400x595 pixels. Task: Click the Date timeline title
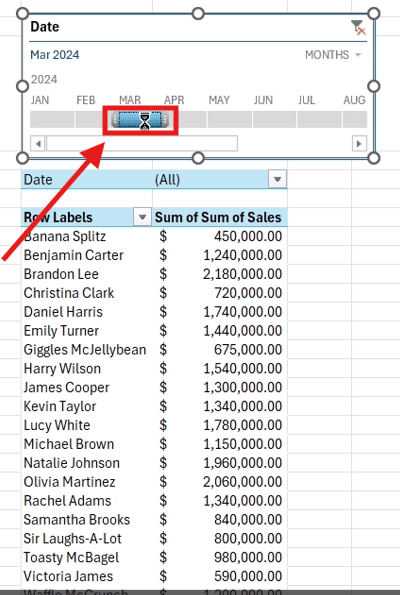tap(45, 27)
